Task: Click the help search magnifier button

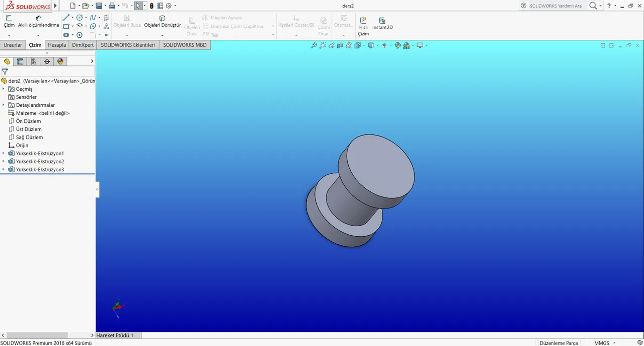Action: pos(593,6)
